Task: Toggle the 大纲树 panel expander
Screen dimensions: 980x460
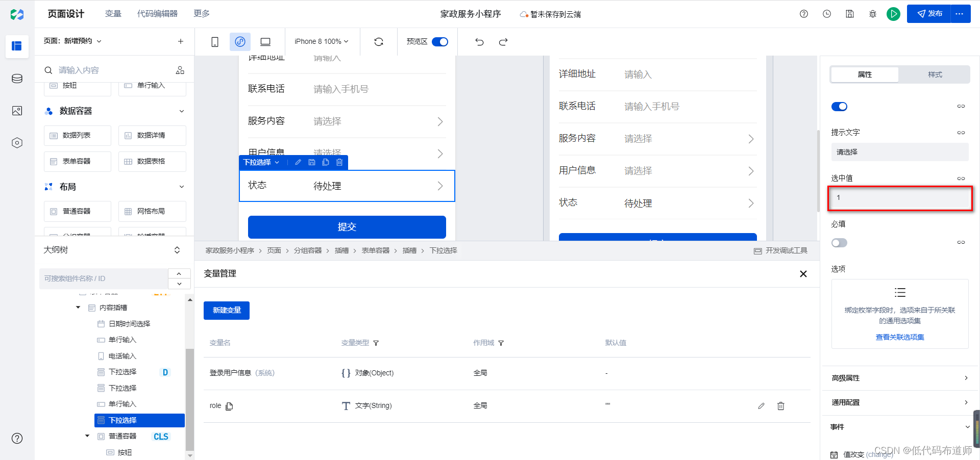Action: coord(177,250)
